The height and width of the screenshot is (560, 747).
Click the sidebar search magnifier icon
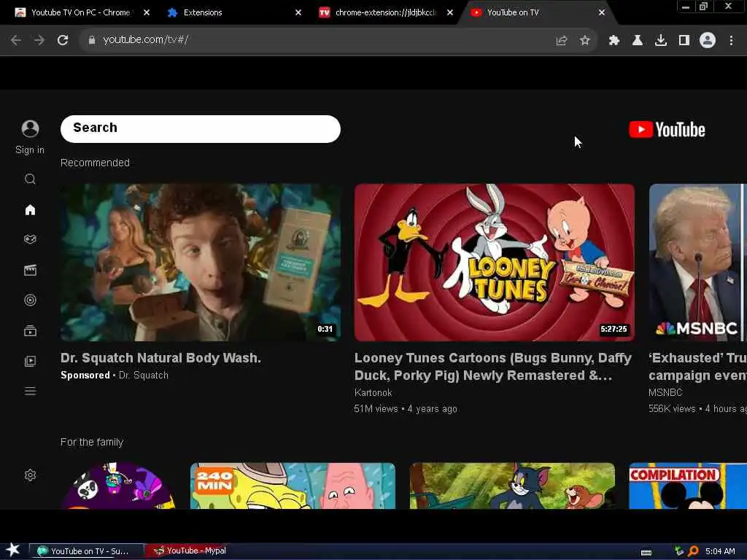pyautogui.click(x=30, y=179)
